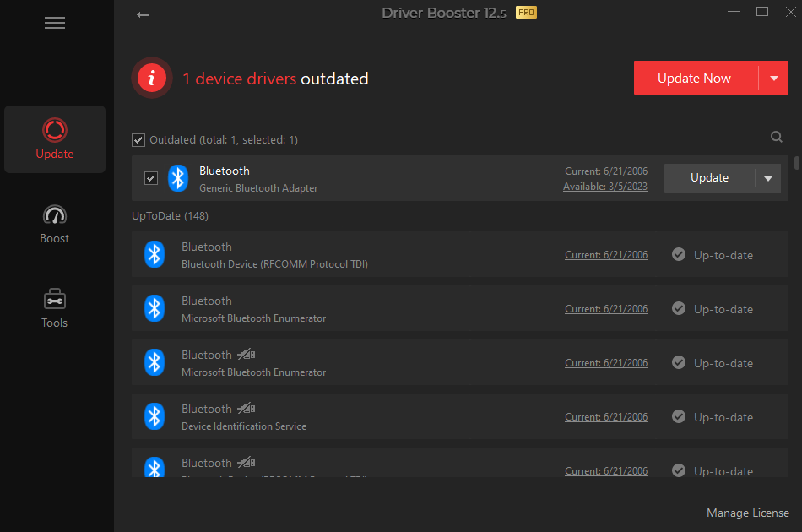Open the Tools section

coord(54,308)
